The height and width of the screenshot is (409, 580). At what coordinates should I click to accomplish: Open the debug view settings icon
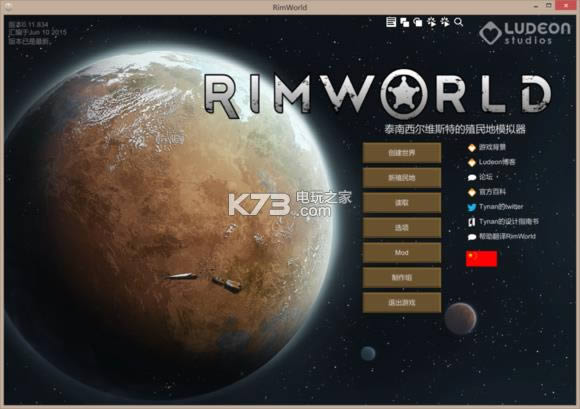click(418, 23)
